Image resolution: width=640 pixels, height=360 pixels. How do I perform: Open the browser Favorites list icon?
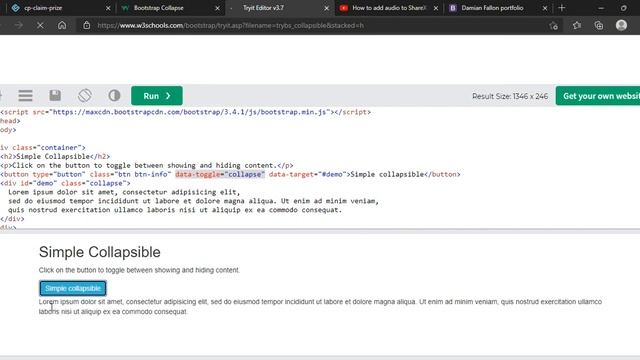577,25
